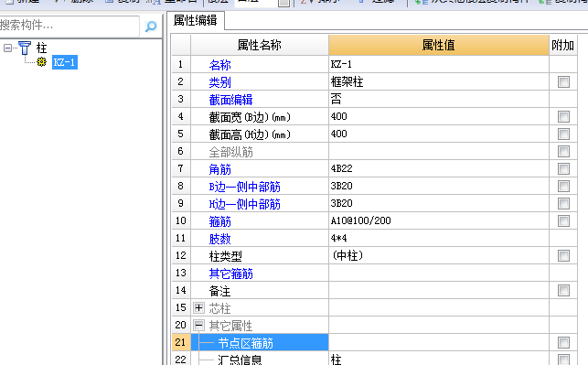Click into the 搜索构件 search box
Image resolution: width=588 pixels, height=365 pixels.
pyautogui.click(x=69, y=26)
